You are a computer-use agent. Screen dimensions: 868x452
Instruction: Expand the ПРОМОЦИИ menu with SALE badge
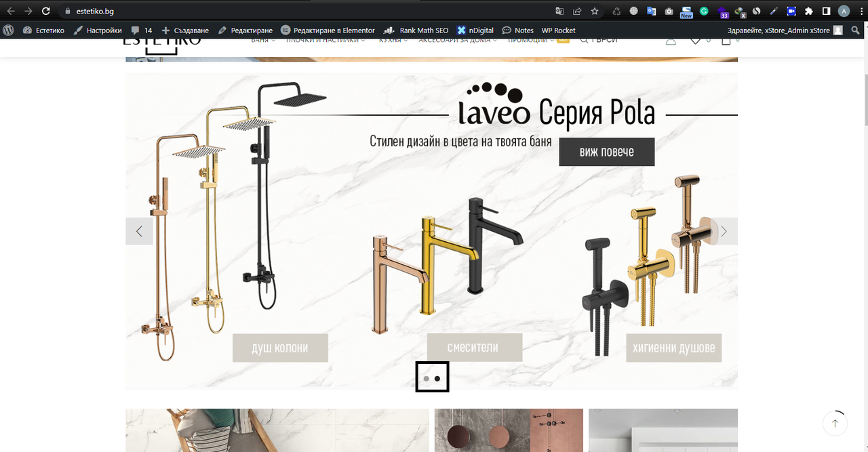(x=538, y=40)
